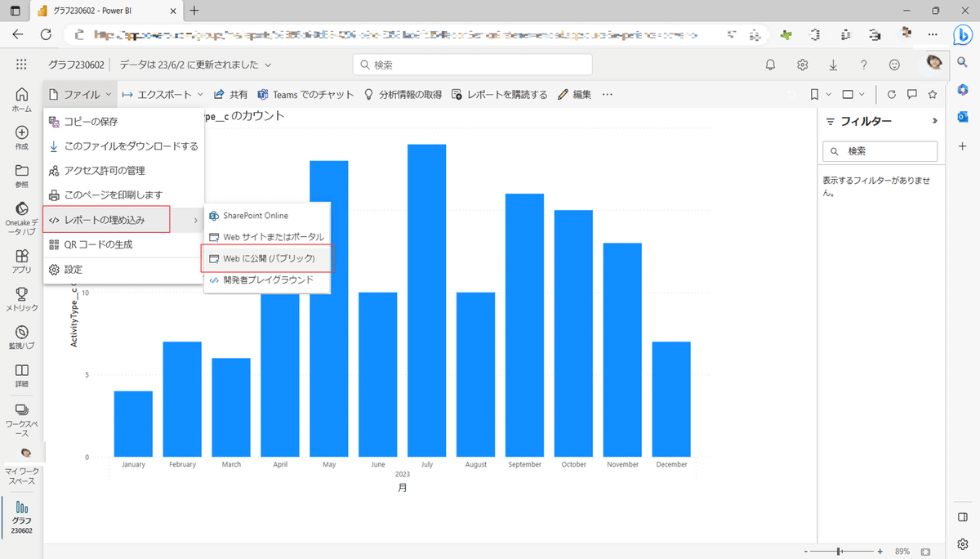Screen dimensions: 980x559
Task: Select Publish to web (Web に公開) option
Action: (x=267, y=258)
